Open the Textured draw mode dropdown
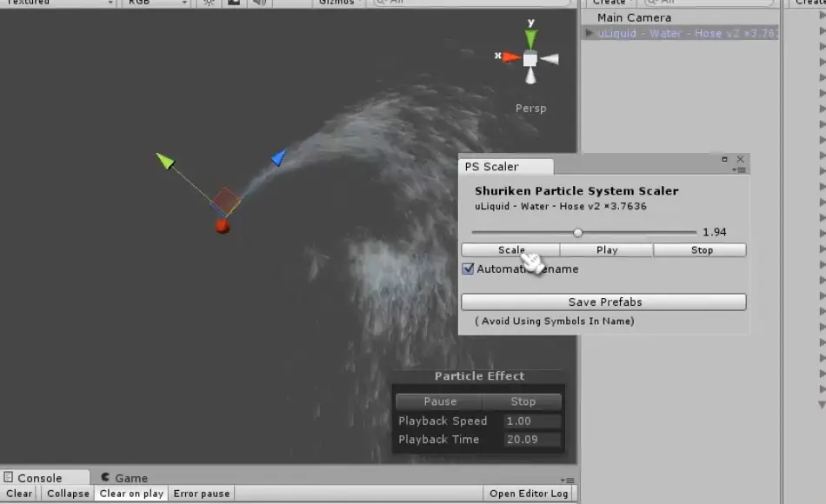 point(58,3)
